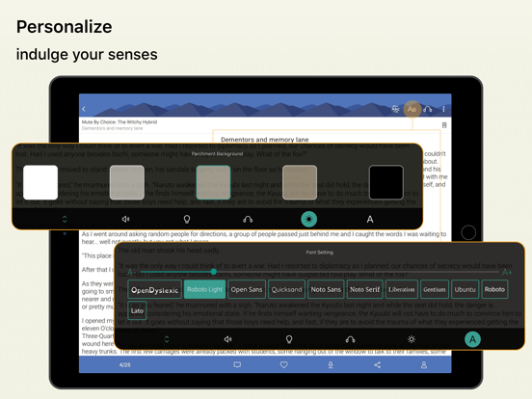Image resolution: width=532 pixels, height=399 pixels.
Task: Choose the Quicksand font
Action: (x=286, y=289)
